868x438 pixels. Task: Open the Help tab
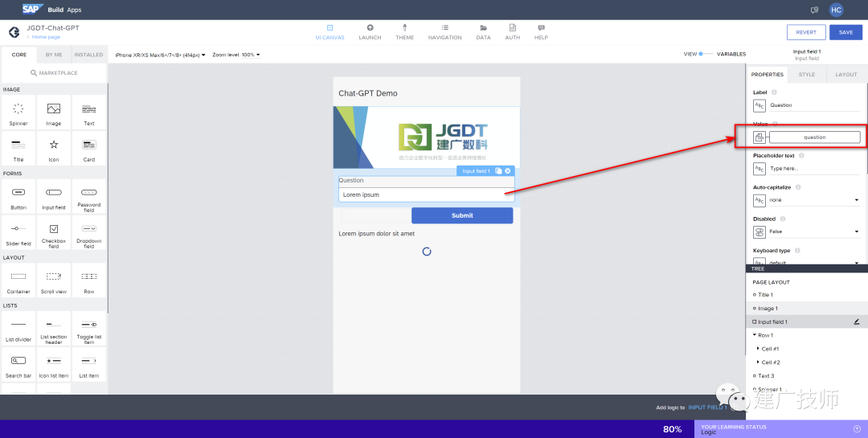541,32
